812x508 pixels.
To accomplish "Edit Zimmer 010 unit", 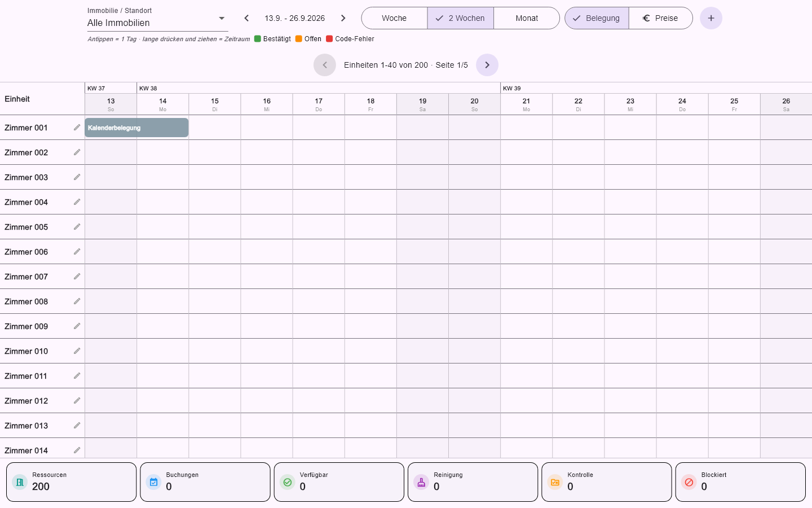I will tap(77, 351).
